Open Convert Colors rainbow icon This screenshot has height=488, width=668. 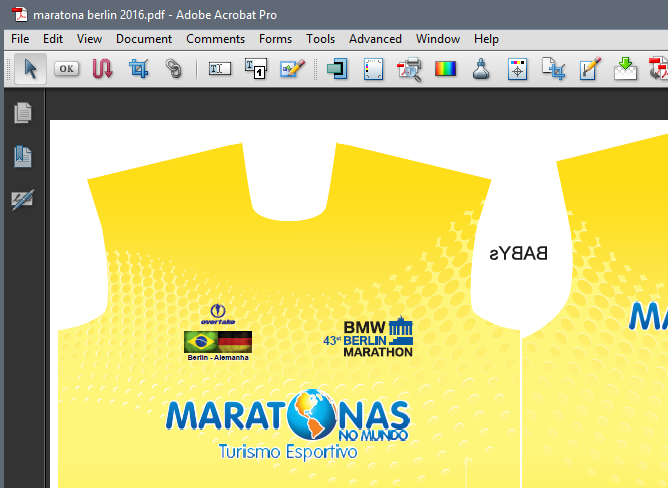446,69
